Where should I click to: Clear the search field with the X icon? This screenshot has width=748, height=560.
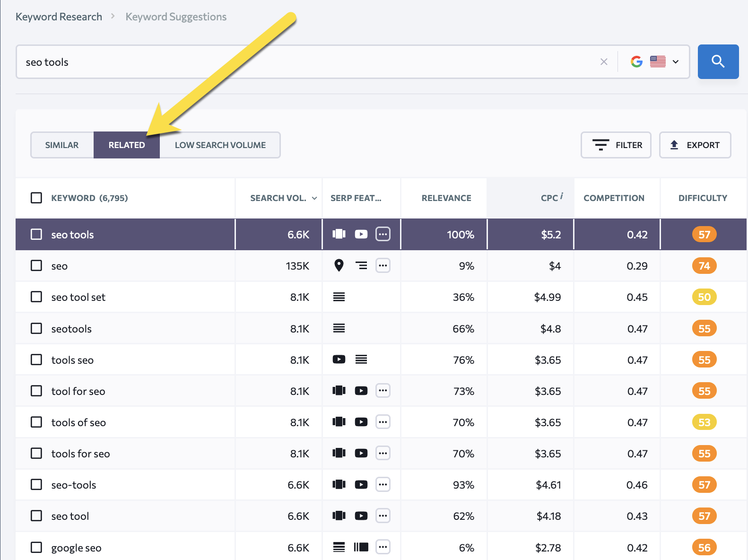tap(604, 61)
